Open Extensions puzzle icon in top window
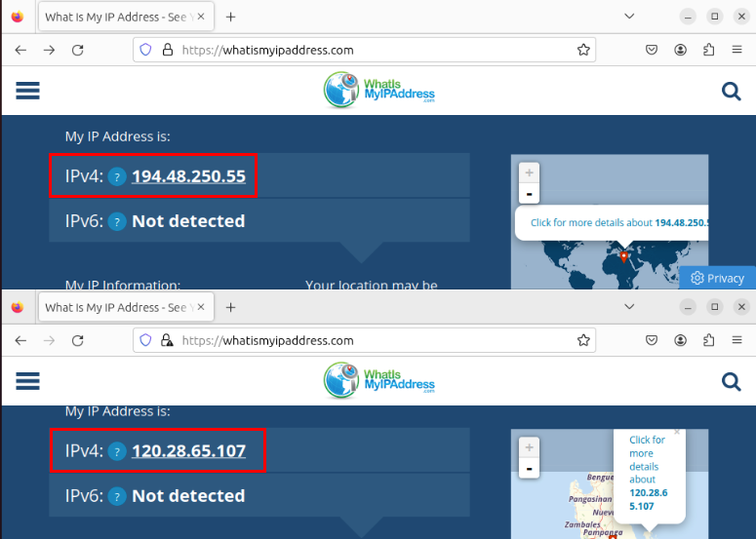The width and height of the screenshot is (756, 539). tap(709, 50)
